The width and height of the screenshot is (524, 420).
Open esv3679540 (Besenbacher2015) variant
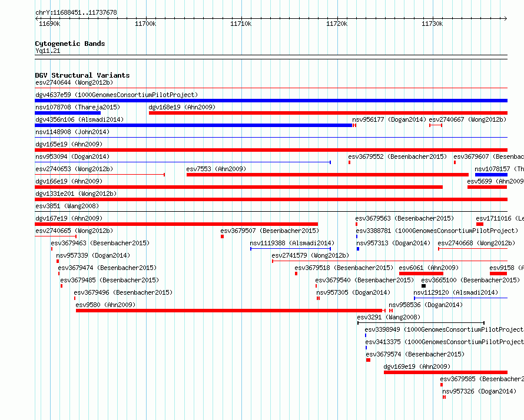click(x=364, y=280)
